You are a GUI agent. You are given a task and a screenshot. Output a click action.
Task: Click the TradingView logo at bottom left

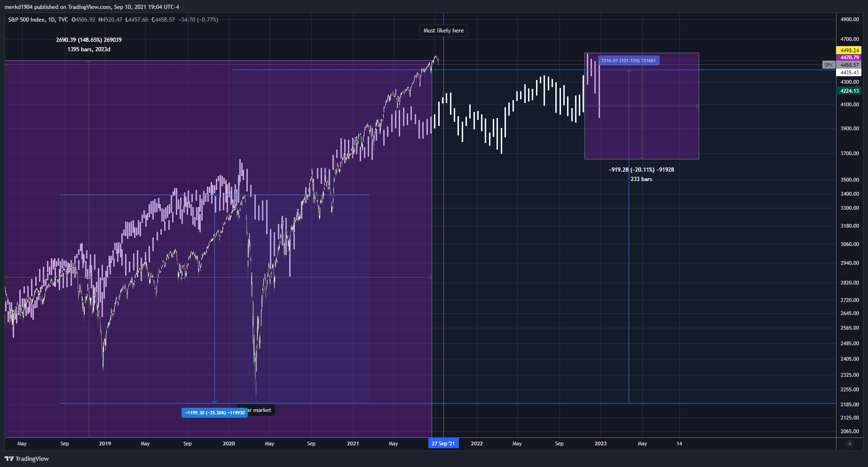[x=27, y=459]
